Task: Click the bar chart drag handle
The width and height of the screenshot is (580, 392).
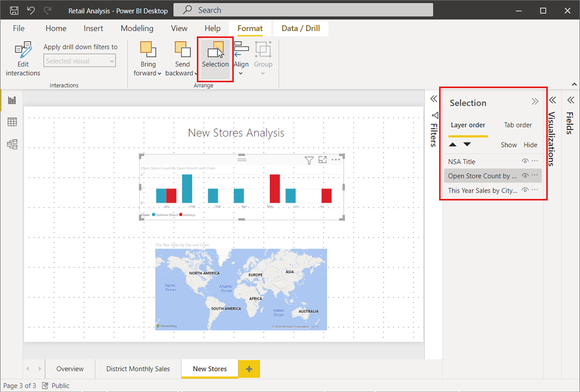Action: [x=242, y=159]
